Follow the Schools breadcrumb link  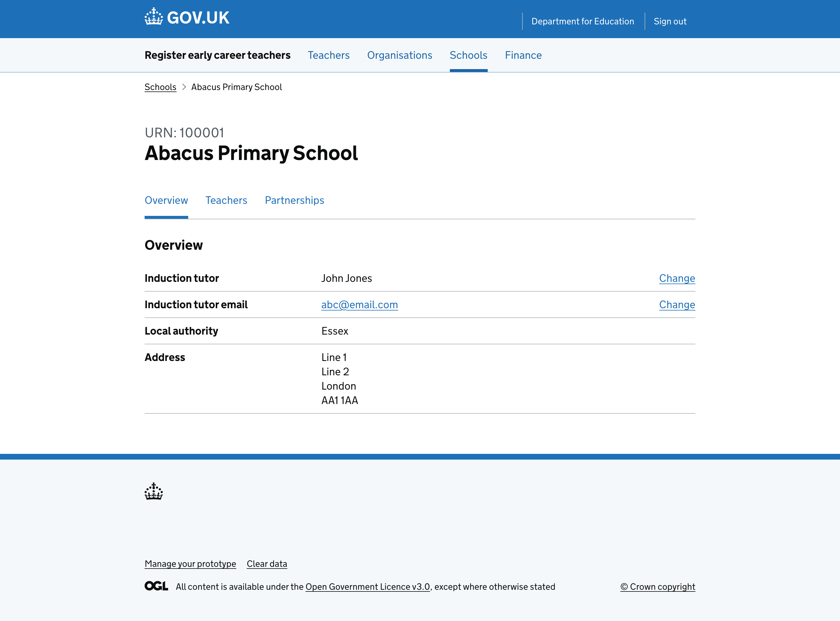click(x=160, y=87)
